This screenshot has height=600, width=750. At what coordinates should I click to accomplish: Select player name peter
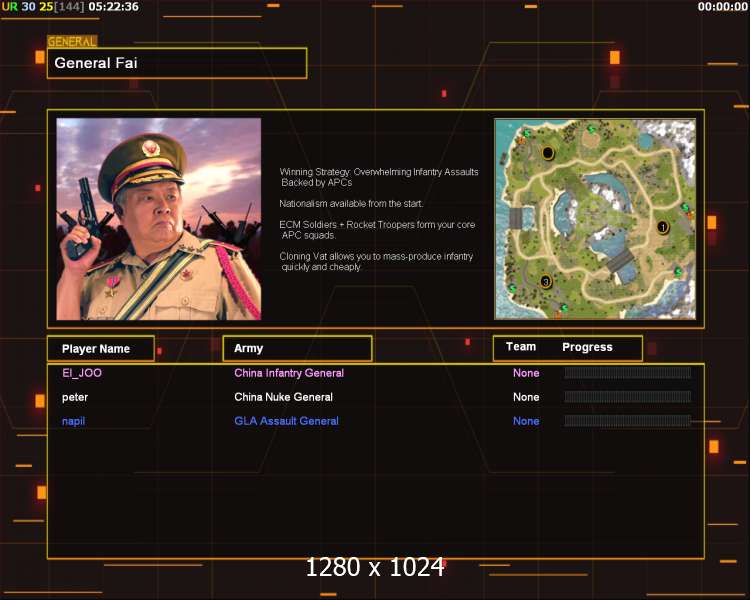75,397
